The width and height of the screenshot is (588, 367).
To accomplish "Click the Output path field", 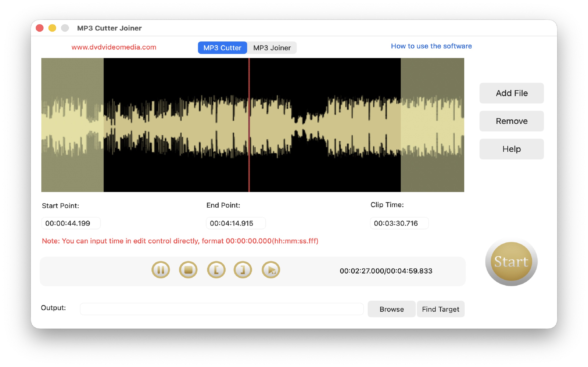I will click(221, 309).
